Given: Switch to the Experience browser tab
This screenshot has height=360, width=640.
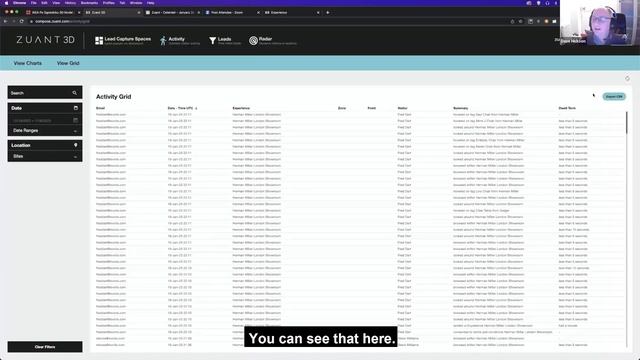Looking at the screenshot, I should tap(292, 13).
